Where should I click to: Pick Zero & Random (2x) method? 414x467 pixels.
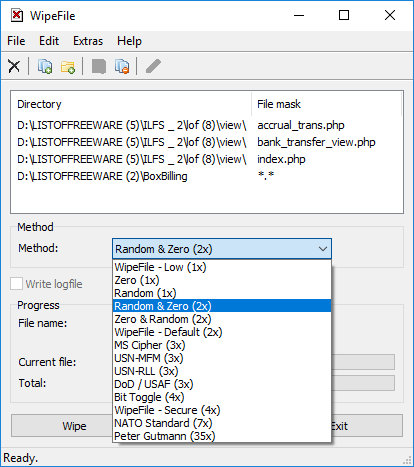coord(222,319)
